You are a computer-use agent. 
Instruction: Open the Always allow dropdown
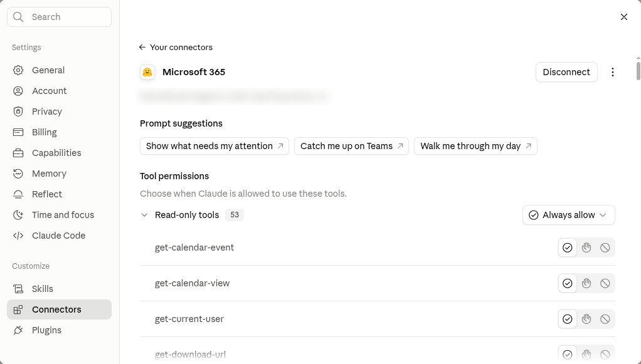[x=569, y=215]
